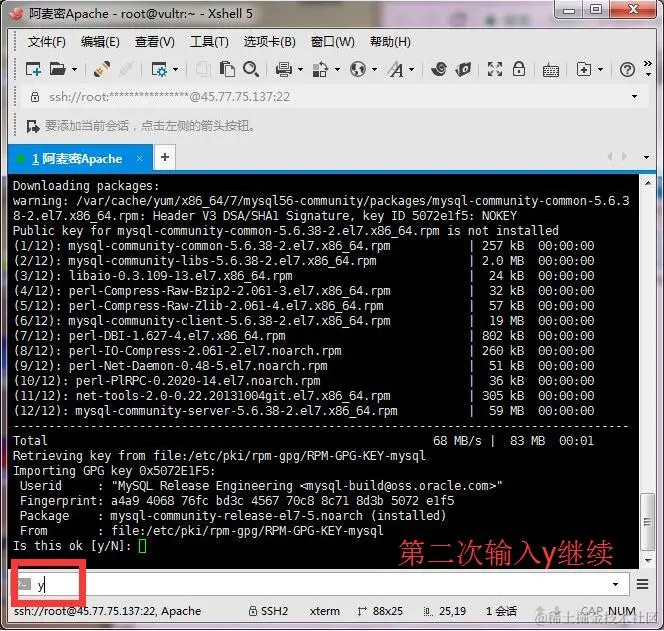This screenshot has height=631, width=664.
Task: Click the terminal scrollbar thumb
Action: click(647, 522)
